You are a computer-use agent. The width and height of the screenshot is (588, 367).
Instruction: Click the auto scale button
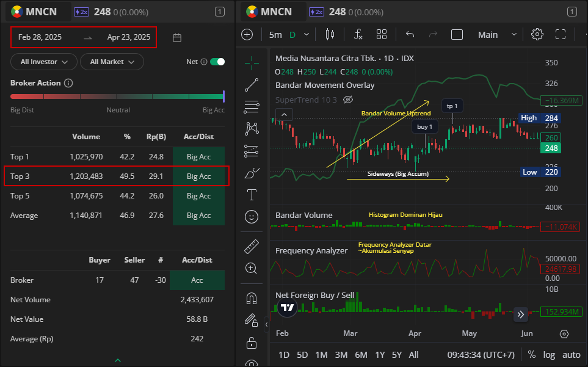[572, 355]
